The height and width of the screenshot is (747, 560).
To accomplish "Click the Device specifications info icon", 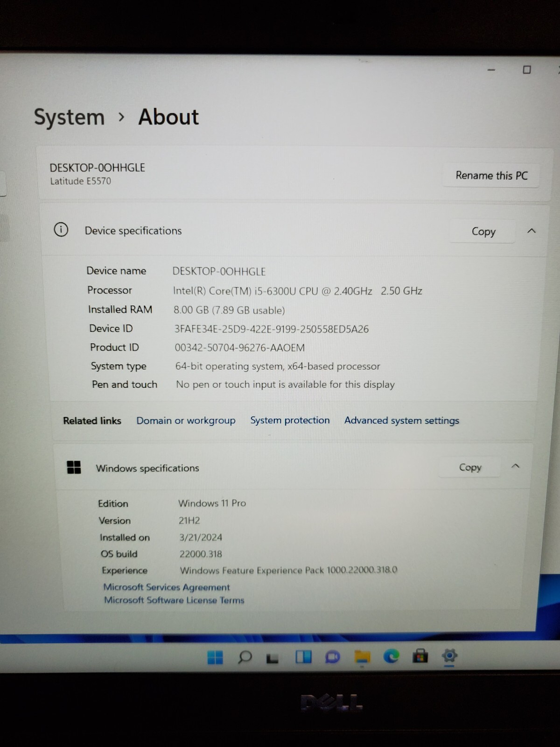I will click(x=61, y=230).
